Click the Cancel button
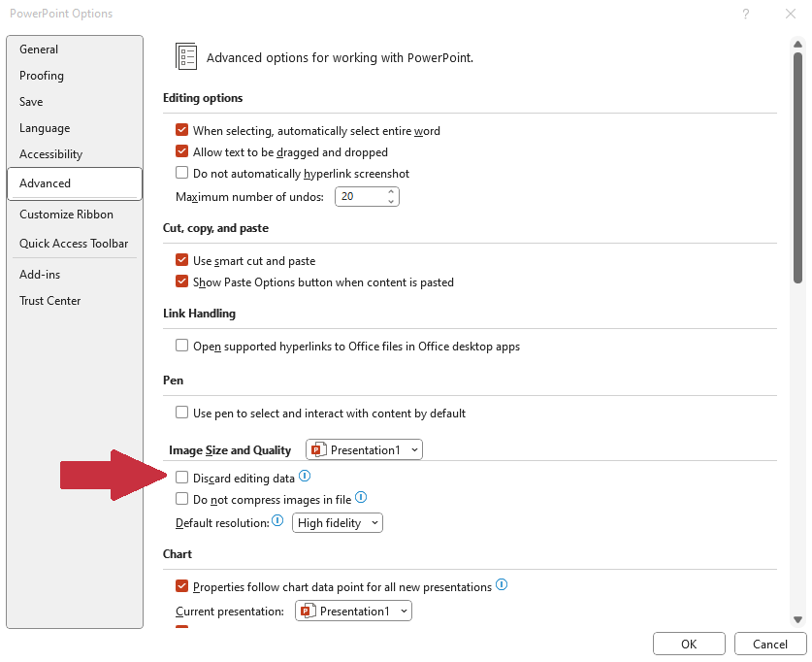The width and height of the screenshot is (812, 662). [x=769, y=644]
